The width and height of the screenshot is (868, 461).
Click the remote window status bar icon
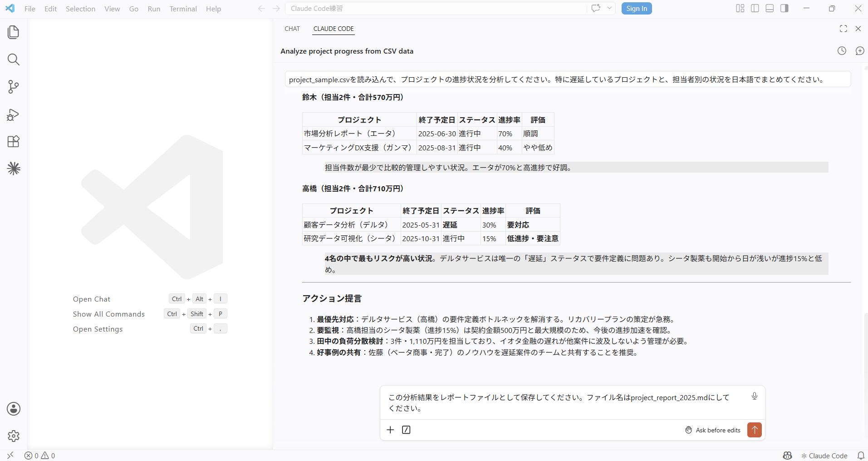click(10, 455)
